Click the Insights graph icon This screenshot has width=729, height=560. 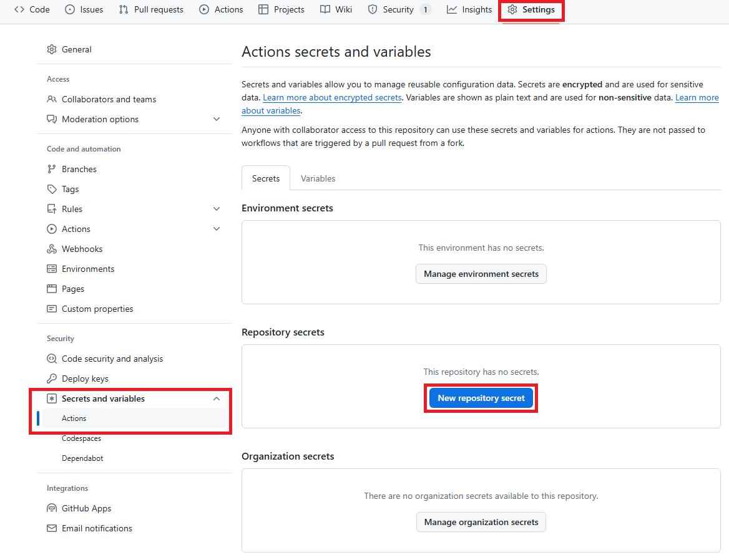(x=451, y=9)
